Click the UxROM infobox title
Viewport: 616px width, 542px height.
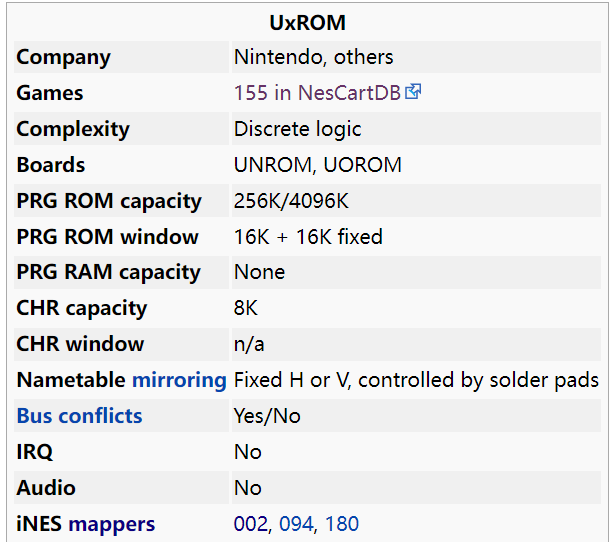click(x=308, y=22)
